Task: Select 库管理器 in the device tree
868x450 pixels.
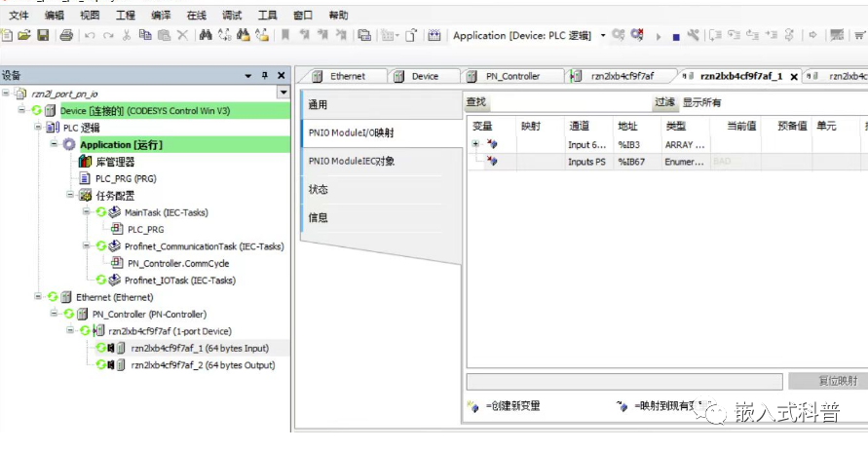Action: point(115,162)
